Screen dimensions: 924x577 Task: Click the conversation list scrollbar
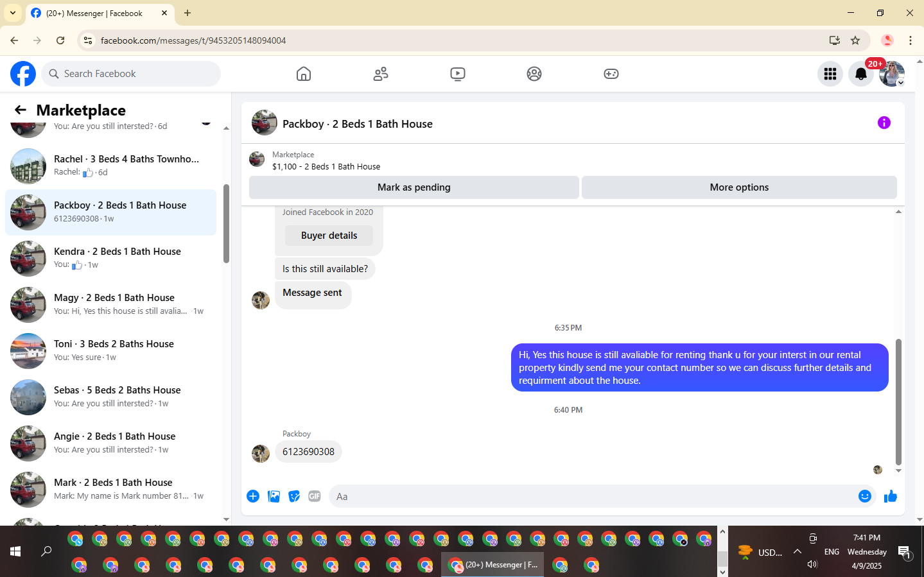pos(226,223)
